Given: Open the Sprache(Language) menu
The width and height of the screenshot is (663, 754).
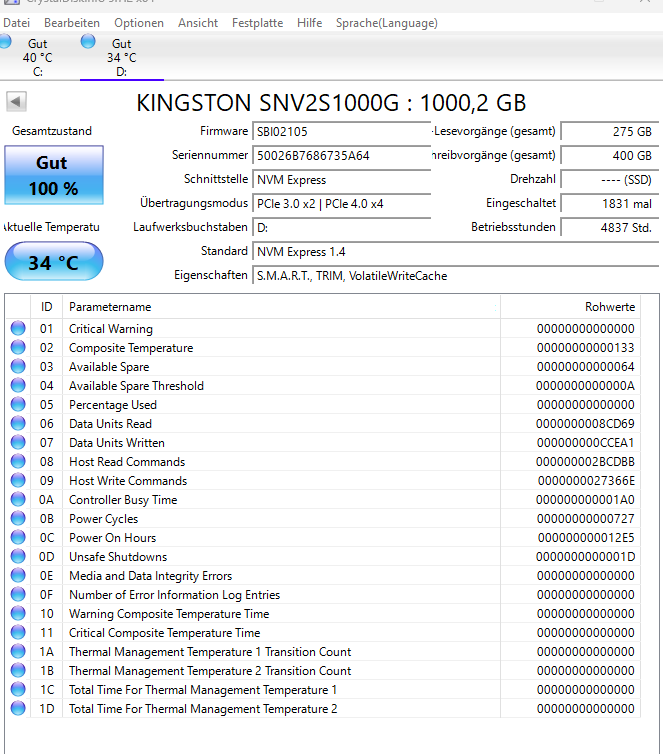Looking at the screenshot, I should coord(387,23).
